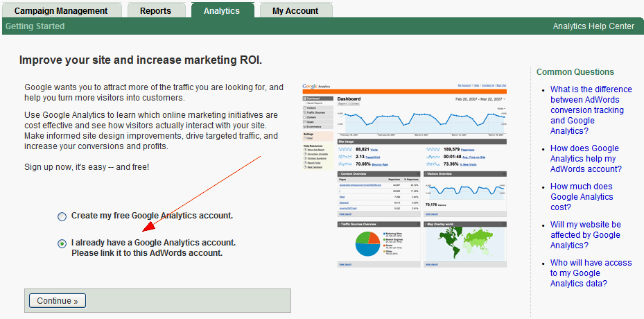Select 'Create my free Google Analytics account' radio
Screen dimensions: 644x319
pos(62,216)
